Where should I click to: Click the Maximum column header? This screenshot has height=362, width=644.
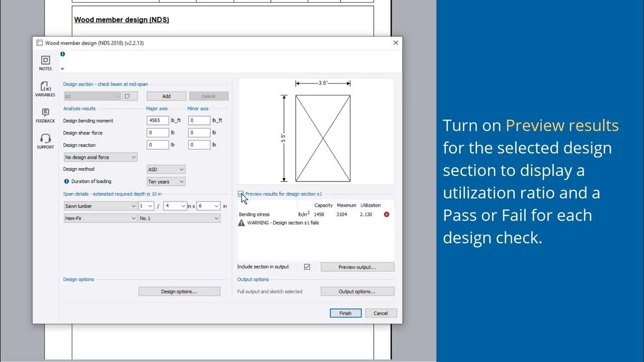(347, 205)
